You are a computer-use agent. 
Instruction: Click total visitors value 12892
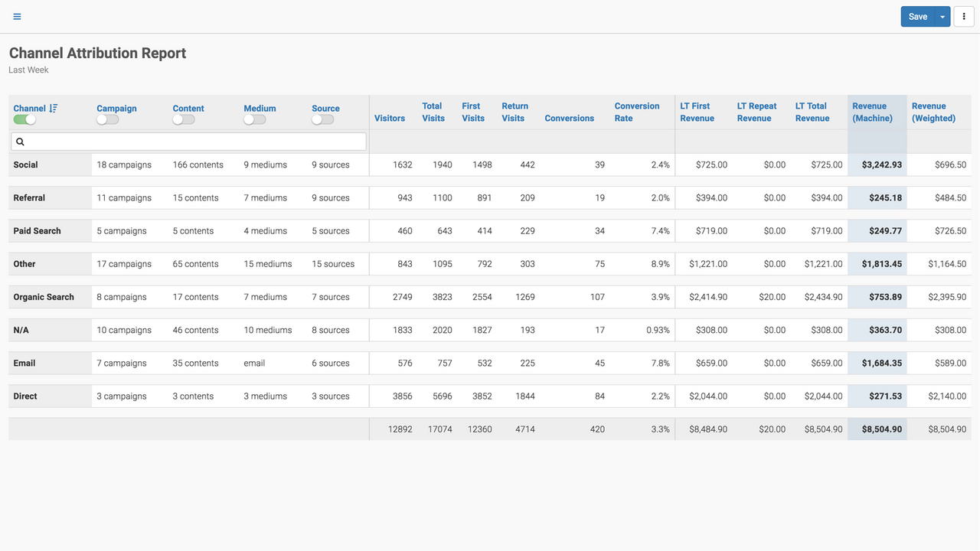[400, 429]
